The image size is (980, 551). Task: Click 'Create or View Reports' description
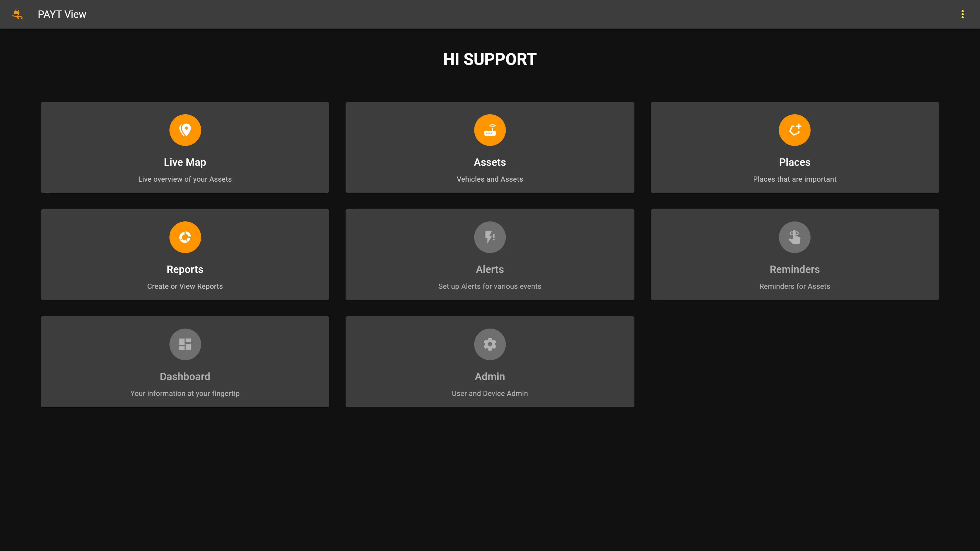(185, 287)
